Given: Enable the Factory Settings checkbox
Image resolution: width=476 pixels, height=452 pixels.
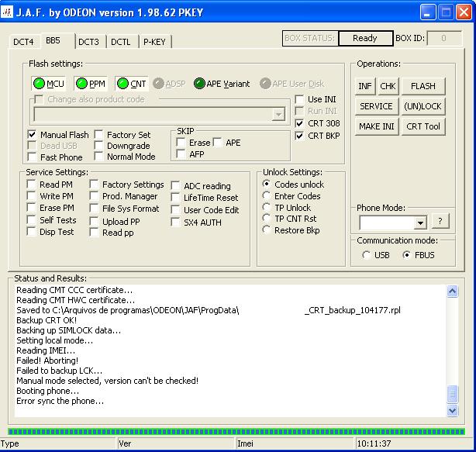Looking at the screenshot, I should pos(95,185).
